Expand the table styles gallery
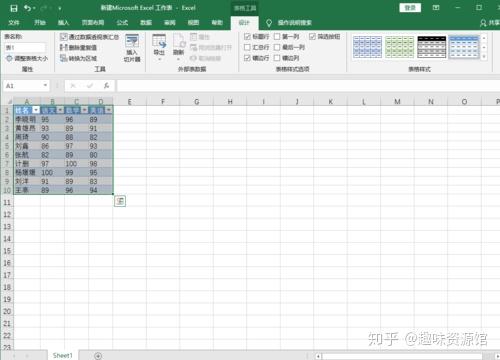The image size is (500, 360). [x=484, y=57]
